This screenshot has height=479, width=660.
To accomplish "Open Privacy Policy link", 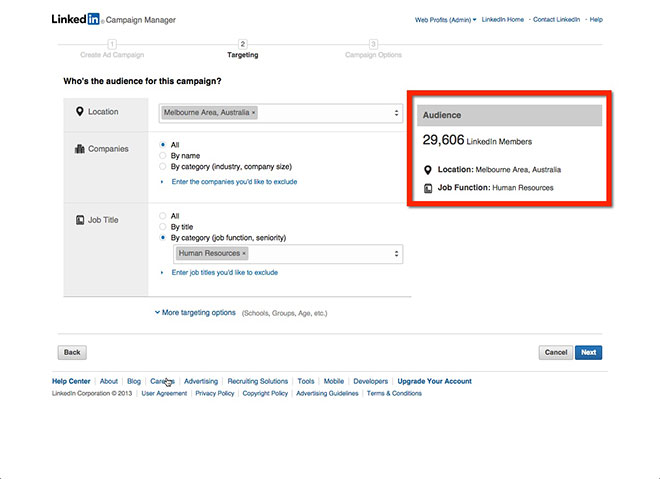I will coord(215,393).
